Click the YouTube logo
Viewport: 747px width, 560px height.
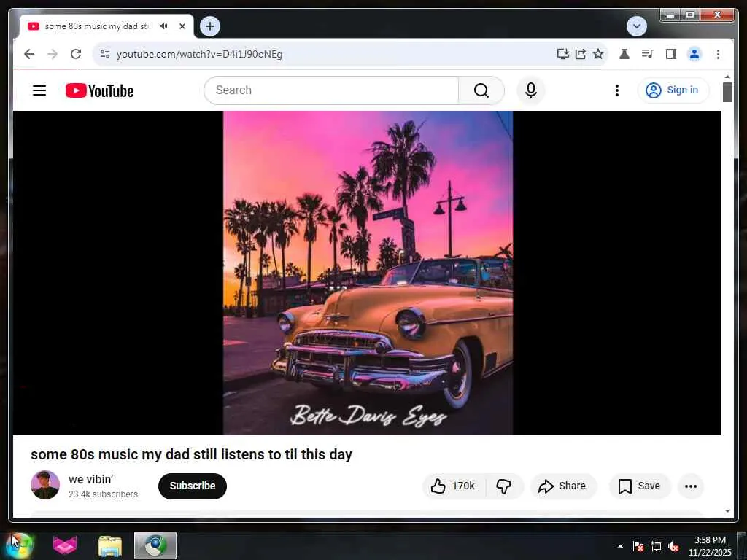[99, 90]
